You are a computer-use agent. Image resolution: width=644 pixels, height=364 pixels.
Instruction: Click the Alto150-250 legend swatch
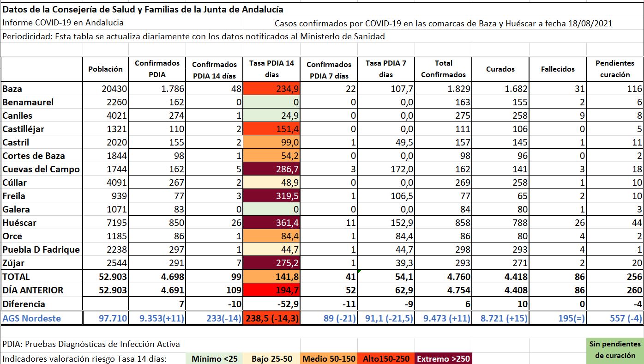(x=386, y=358)
